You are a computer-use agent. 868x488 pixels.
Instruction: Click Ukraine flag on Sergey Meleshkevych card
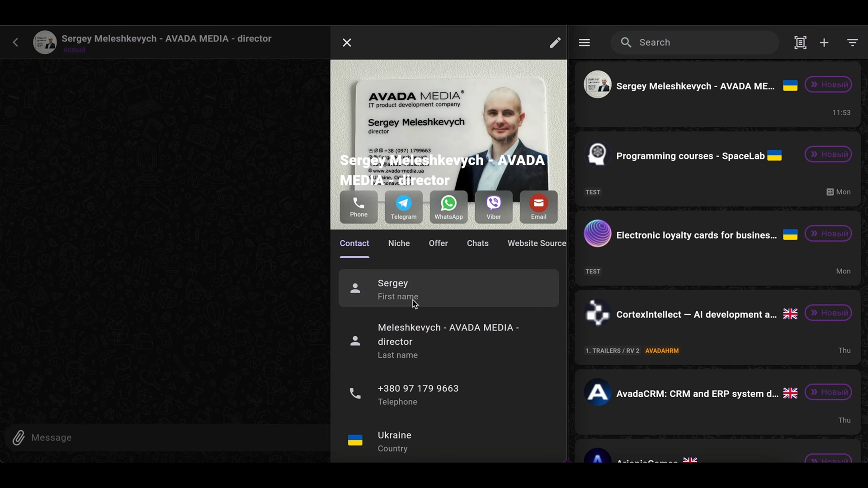click(790, 85)
